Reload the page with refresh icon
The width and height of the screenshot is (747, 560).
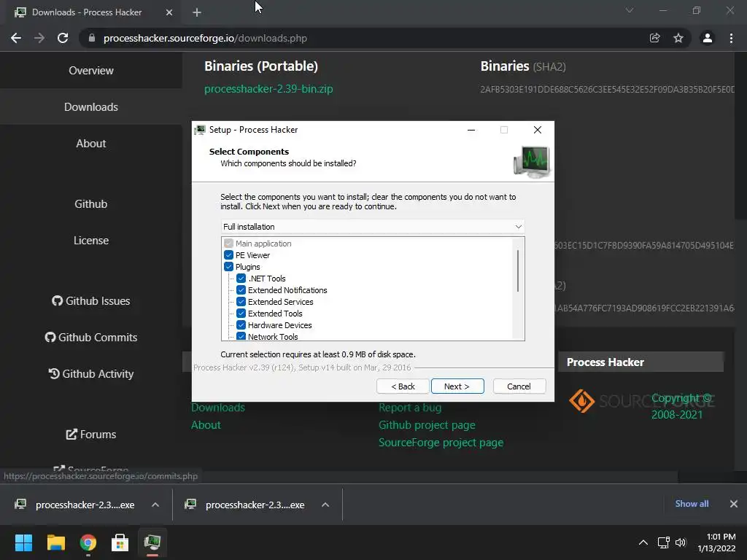coord(63,38)
